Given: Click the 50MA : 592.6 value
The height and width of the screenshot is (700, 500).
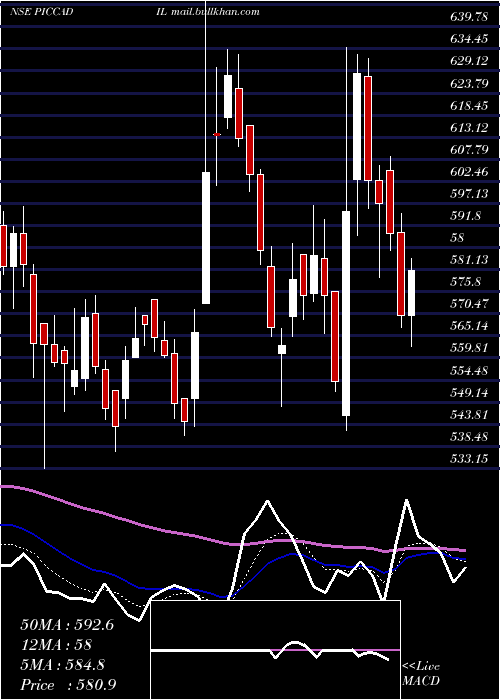Looking at the screenshot, I should 67,625.
